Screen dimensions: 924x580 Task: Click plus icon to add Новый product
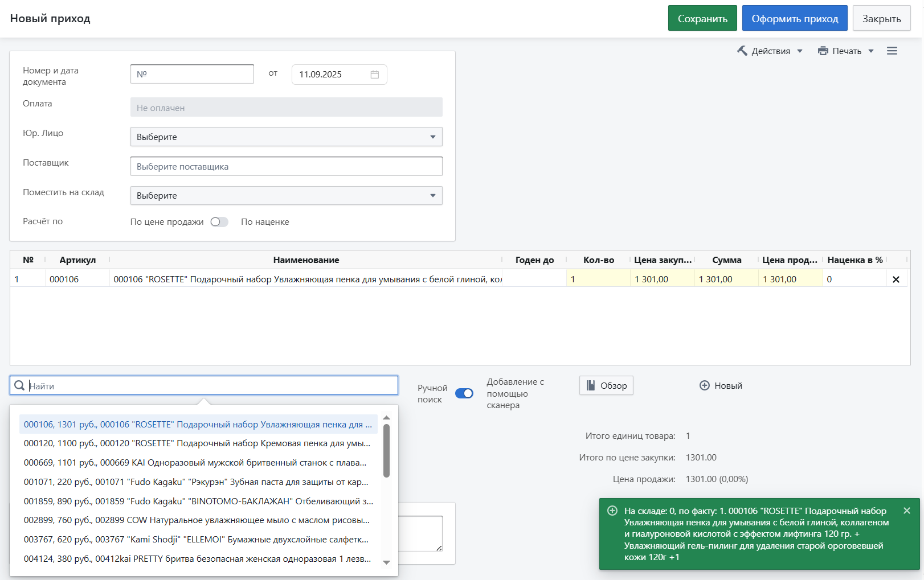click(x=705, y=386)
